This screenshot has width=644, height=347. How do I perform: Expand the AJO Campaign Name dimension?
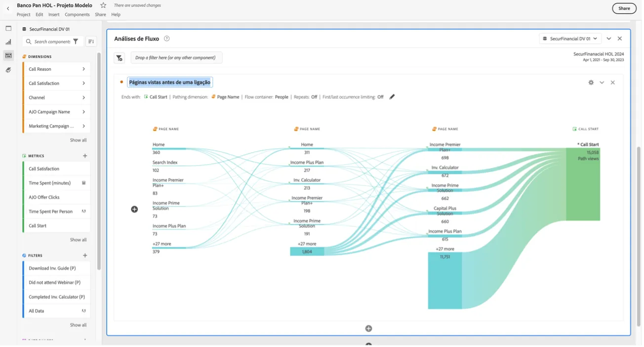pyautogui.click(x=83, y=112)
